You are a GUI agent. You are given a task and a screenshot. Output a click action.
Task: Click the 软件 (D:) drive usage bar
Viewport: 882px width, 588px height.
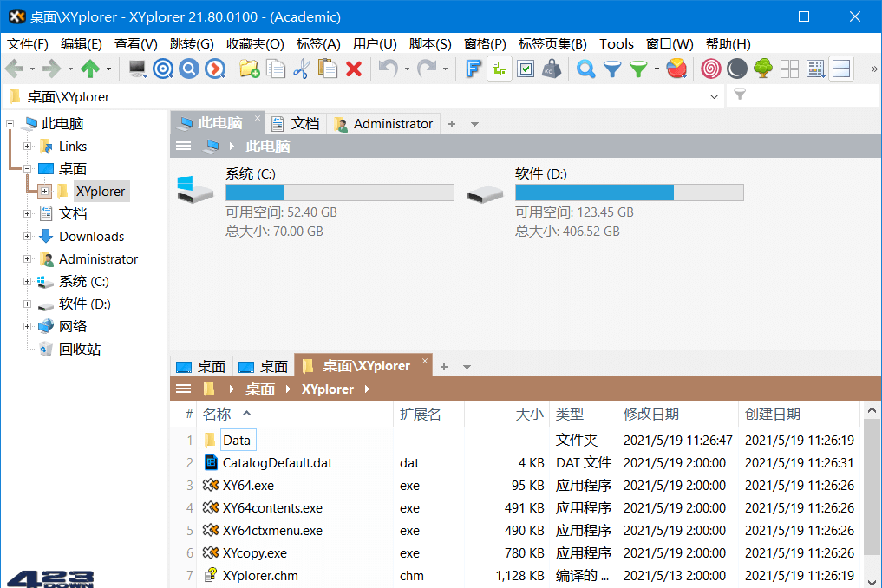click(630, 193)
